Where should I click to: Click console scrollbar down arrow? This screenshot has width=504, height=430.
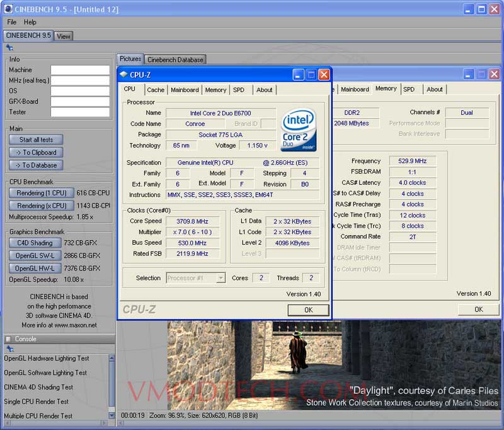tap(112, 415)
